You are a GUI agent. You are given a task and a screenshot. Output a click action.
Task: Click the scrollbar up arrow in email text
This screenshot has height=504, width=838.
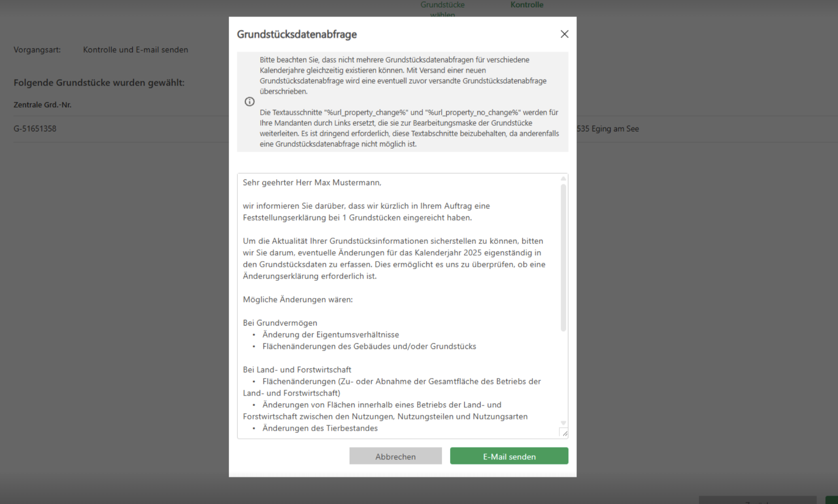[x=563, y=179]
